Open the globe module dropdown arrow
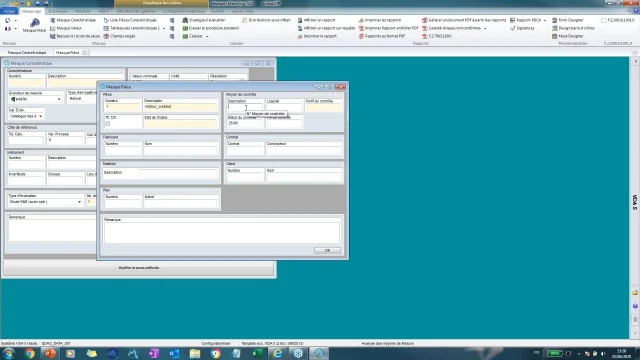 point(16,20)
